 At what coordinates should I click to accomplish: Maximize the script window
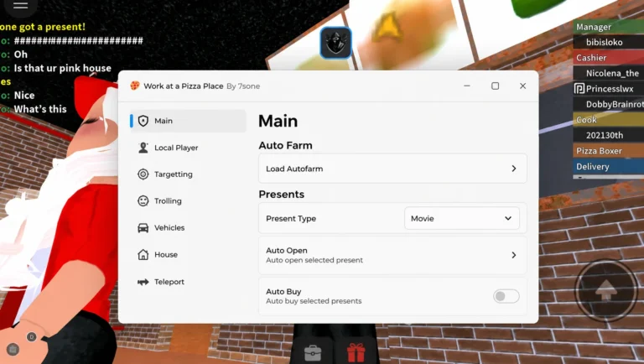(x=495, y=86)
